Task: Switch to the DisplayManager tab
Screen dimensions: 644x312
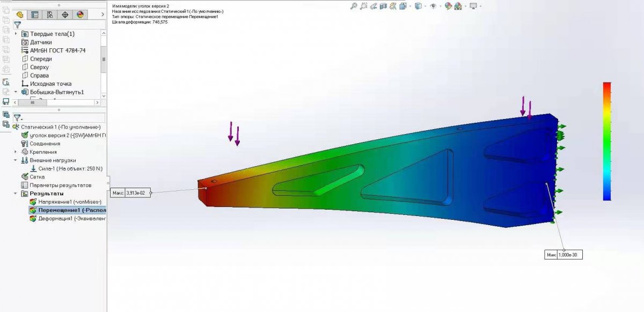Action: point(80,14)
